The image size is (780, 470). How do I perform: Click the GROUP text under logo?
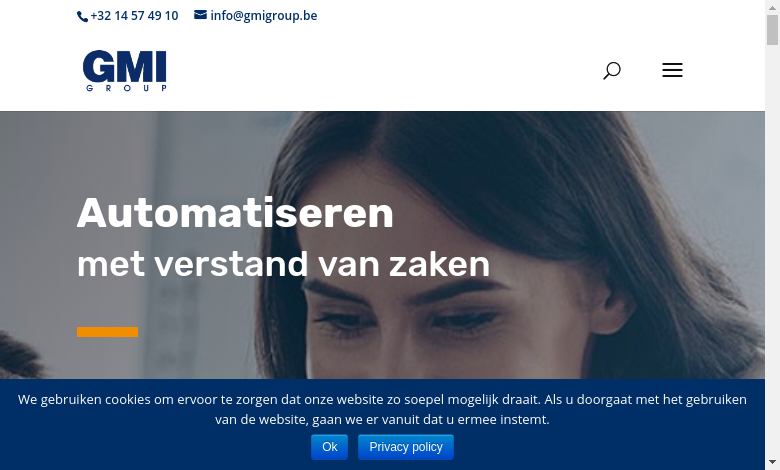(x=126, y=88)
